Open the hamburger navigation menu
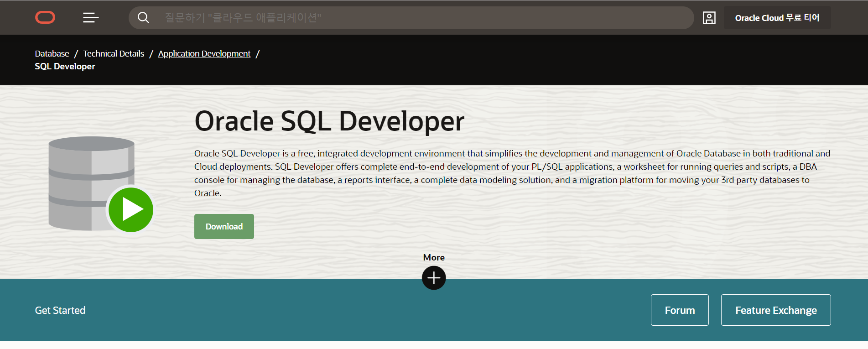Viewport: 868px width, 349px height. pyautogui.click(x=91, y=17)
